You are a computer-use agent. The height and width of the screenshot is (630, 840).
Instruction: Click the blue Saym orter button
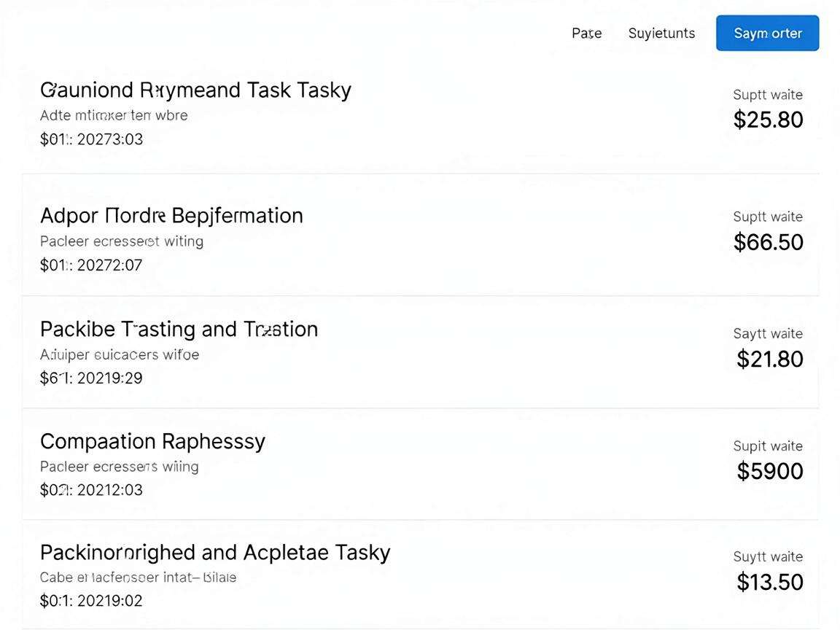click(x=767, y=34)
